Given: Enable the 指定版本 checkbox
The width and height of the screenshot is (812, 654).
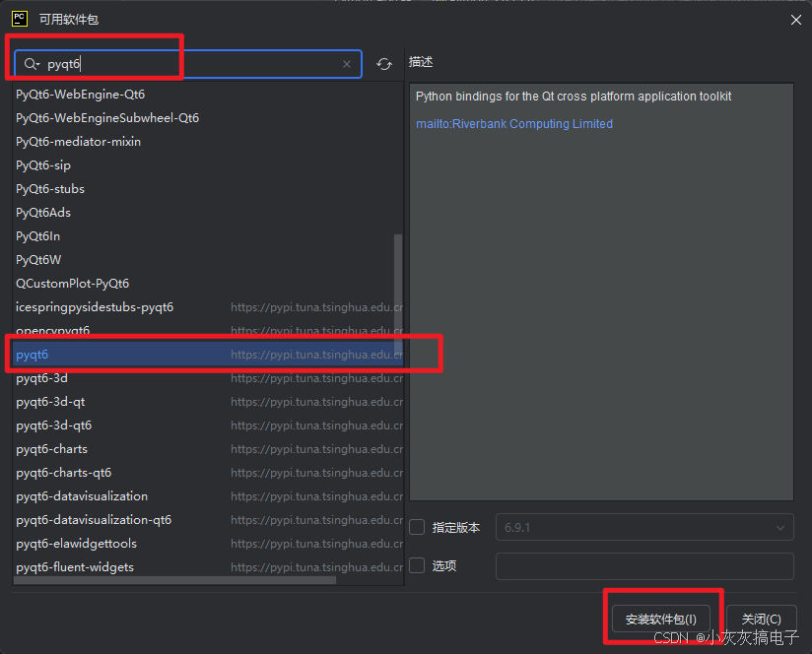Looking at the screenshot, I should pos(417,527).
